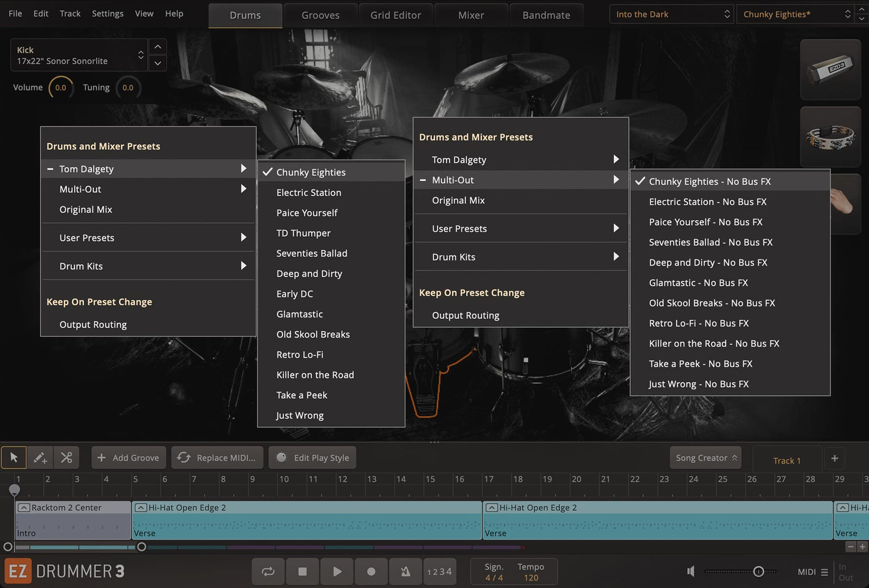Select previous kit piece with up arrow
Image resolution: width=869 pixels, height=588 pixels.
tap(158, 47)
